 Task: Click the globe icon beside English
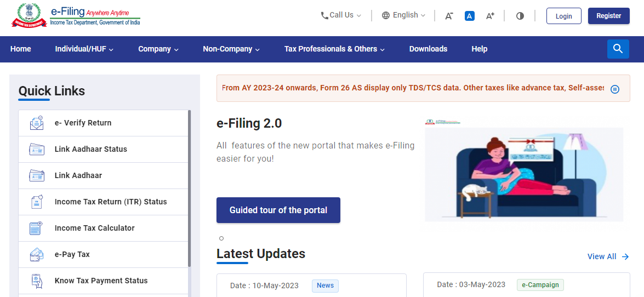pos(386,15)
